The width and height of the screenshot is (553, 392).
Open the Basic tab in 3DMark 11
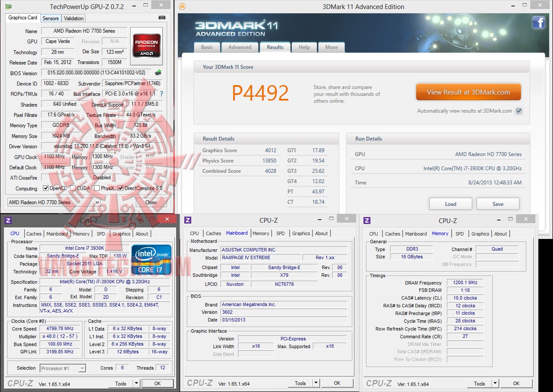click(207, 47)
